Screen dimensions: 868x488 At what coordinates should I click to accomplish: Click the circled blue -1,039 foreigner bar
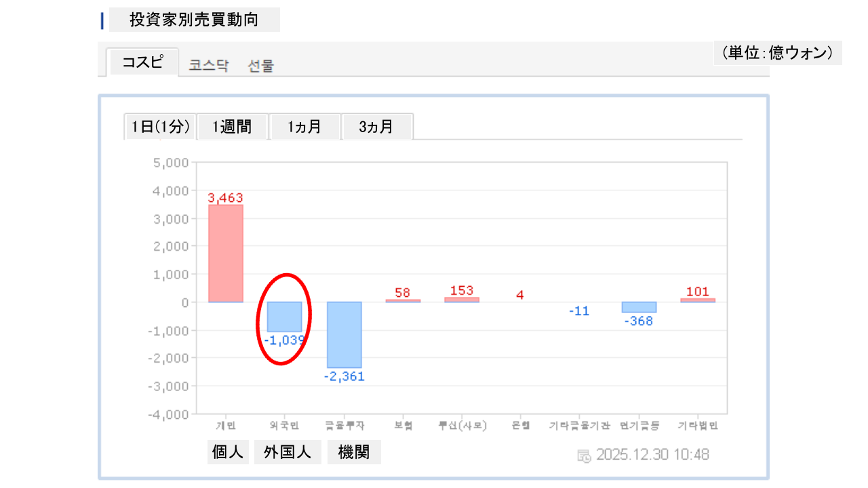284,317
